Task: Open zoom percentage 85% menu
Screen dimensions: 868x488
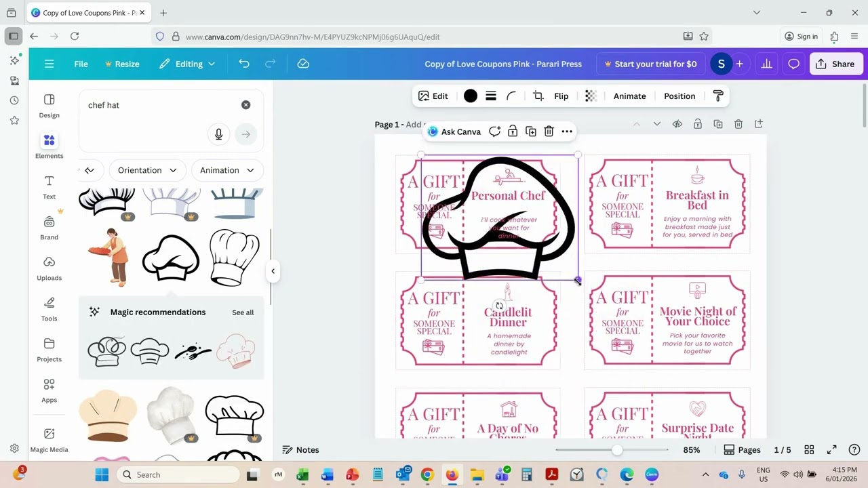Action: [692, 450]
